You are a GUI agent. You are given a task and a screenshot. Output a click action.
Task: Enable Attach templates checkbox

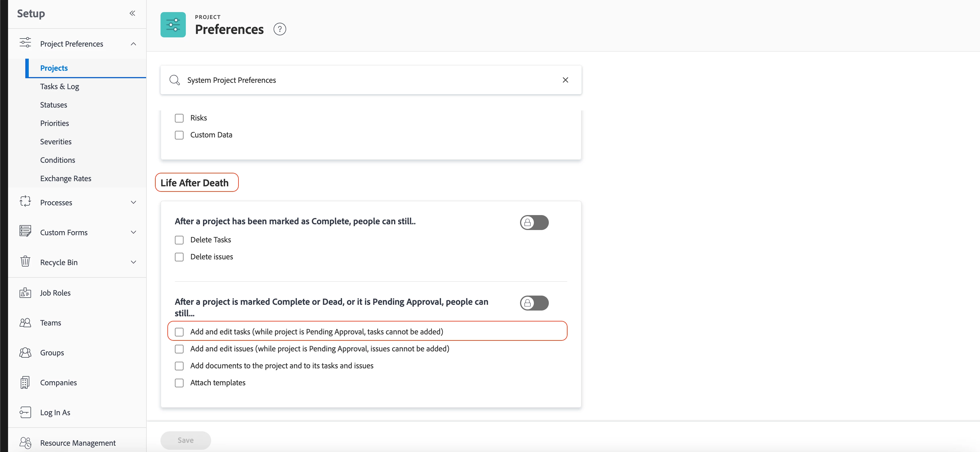(179, 383)
